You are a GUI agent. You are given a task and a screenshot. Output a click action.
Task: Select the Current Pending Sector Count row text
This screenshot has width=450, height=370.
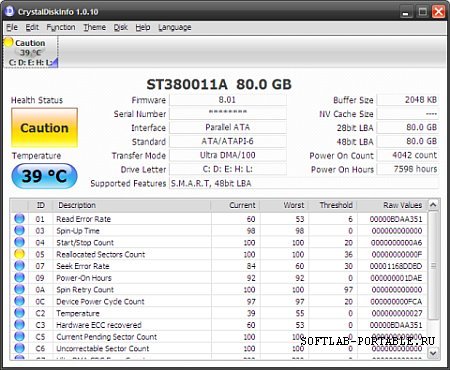[x=106, y=337]
